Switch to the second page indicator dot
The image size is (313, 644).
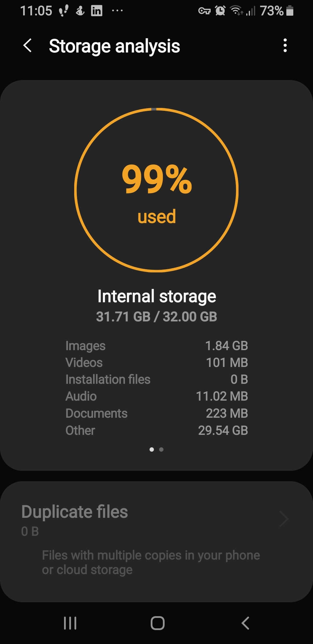161,449
